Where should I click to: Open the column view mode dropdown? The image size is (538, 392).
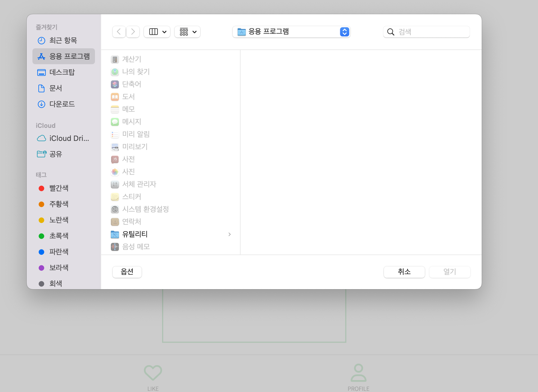click(x=157, y=32)
